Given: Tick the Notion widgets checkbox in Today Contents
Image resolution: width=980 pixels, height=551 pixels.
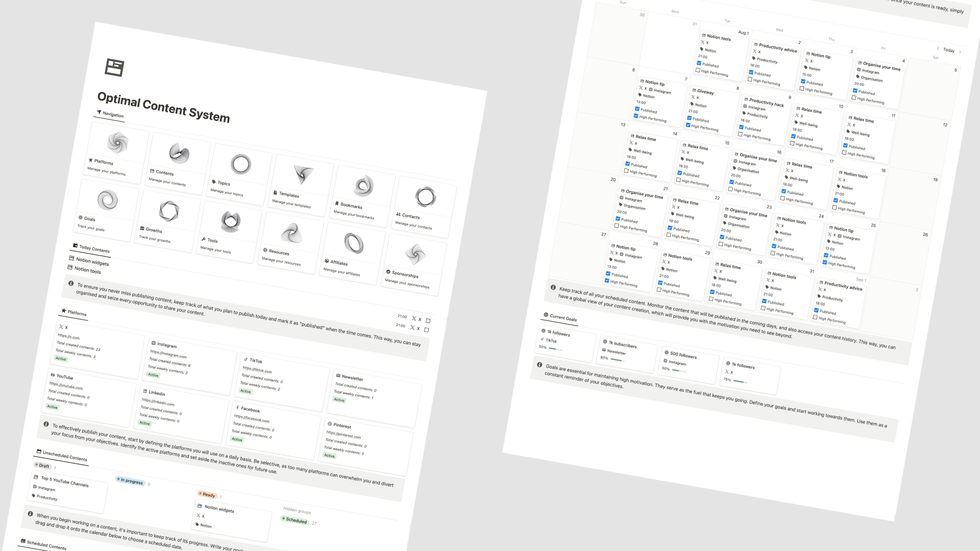Looking at the screenshot, I should tap(428, 321).
